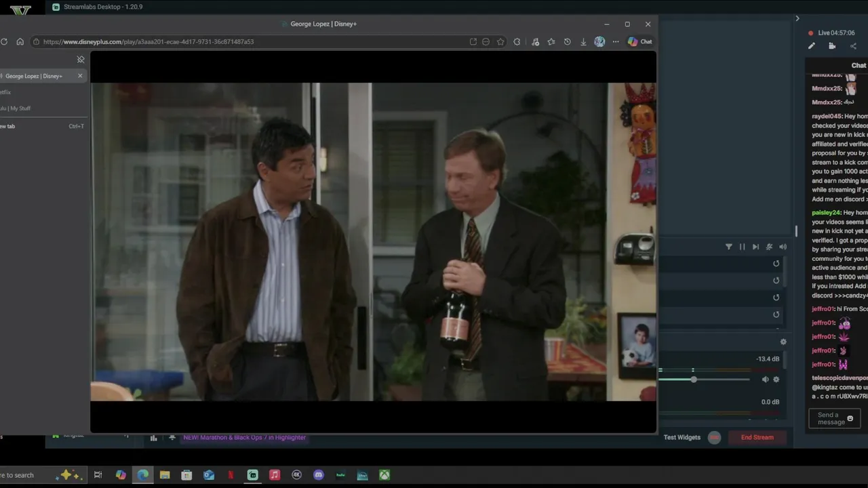Open File Explorer from the taskbar
This screenshot has width=868, height=488.
(x=165, y=475)
